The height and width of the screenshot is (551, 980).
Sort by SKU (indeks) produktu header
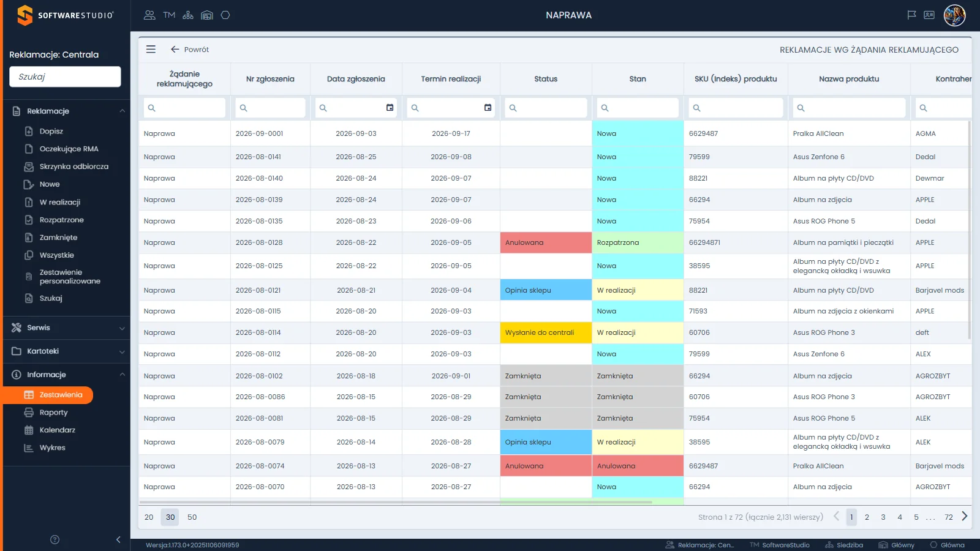pos(736,79)
